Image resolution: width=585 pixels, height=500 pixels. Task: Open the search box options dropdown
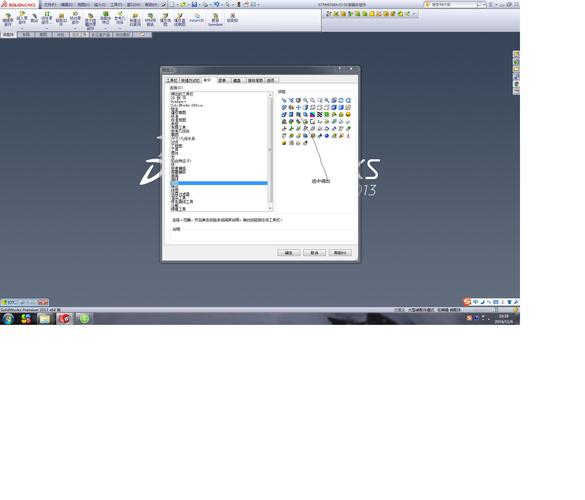pos(484,4)
